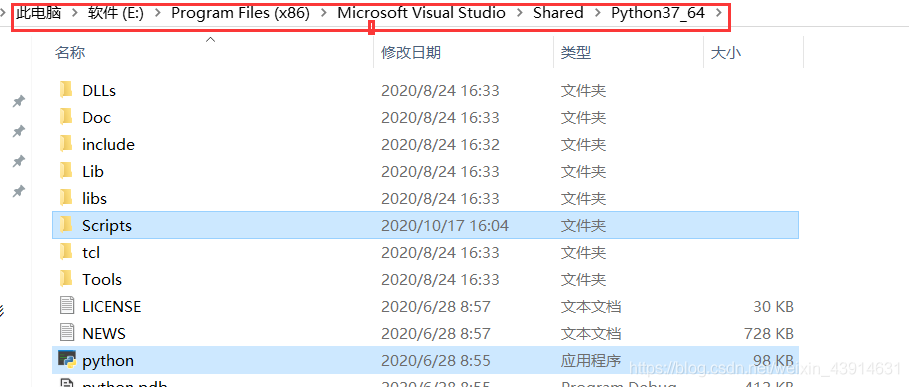Click the LICENSE text document icon
The height and width of the screenshot is (387, 909).
coord(67,306)
